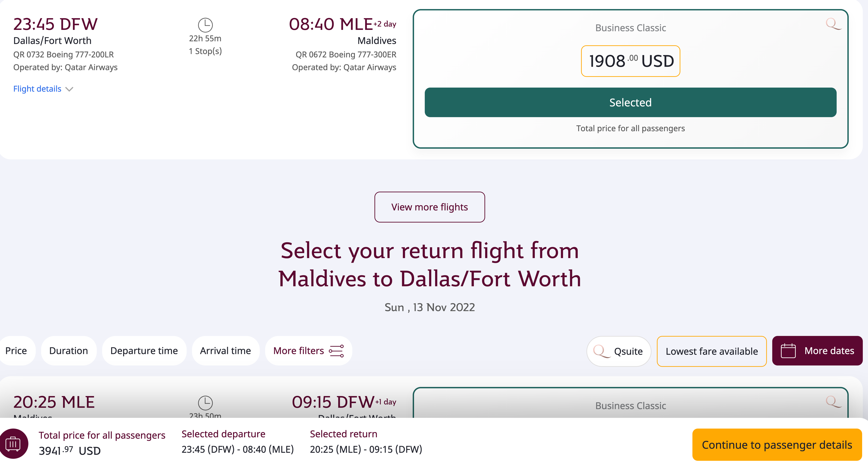This screenshot has width=868, height=468.
Task: Toggle the Qsuite filter
Action: click(x=619, y=351)
